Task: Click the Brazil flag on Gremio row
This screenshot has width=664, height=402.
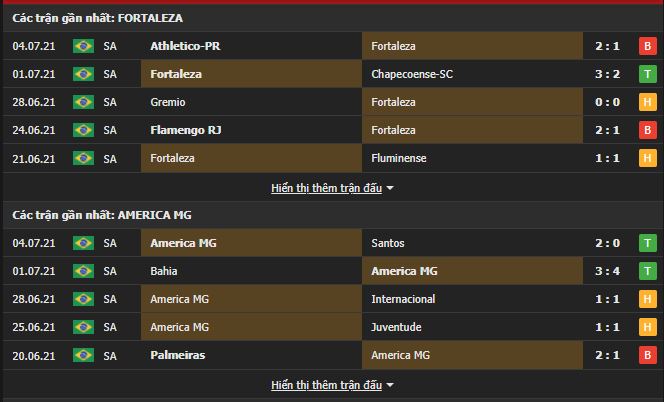Action: [x=83, y=102]
